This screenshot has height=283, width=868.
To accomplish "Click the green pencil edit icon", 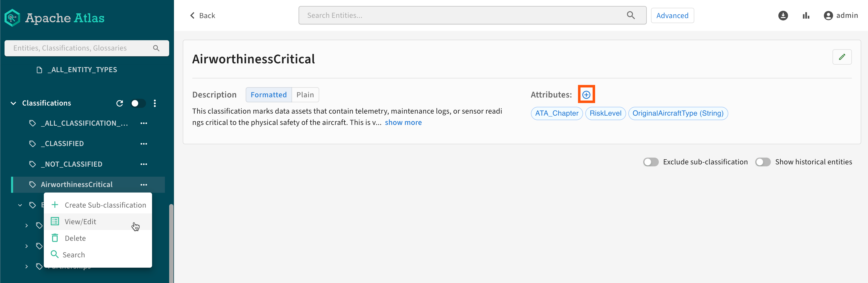I will 842,57.
